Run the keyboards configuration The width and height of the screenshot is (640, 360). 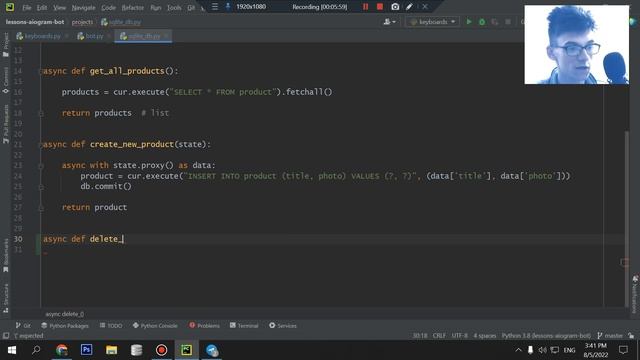coord(469,22)
